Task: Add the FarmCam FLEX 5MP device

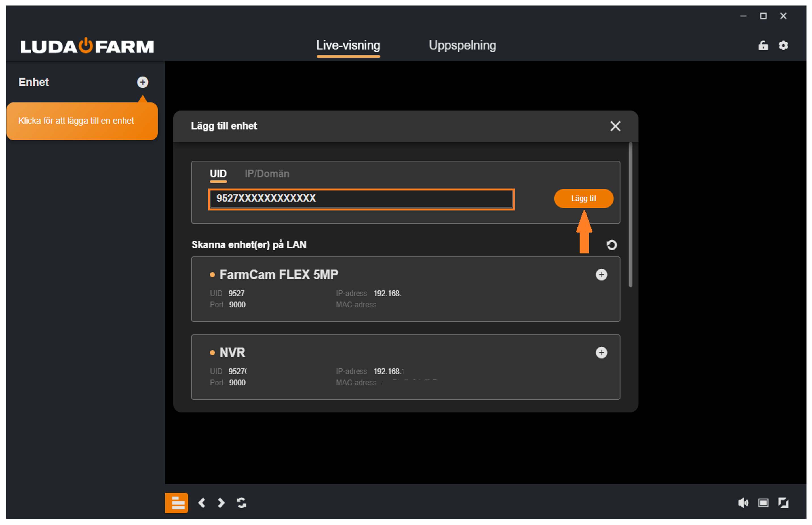Action: (601, 275)
